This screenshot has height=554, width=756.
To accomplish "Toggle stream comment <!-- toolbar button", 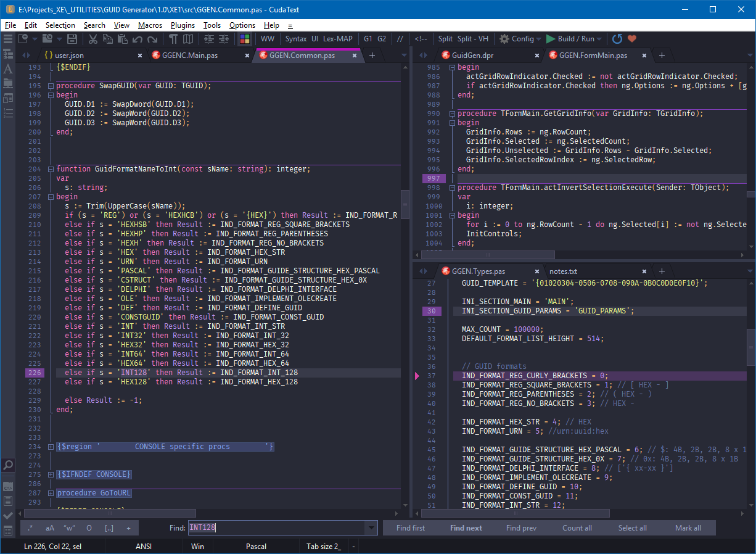I will click(x=421, y=39).
